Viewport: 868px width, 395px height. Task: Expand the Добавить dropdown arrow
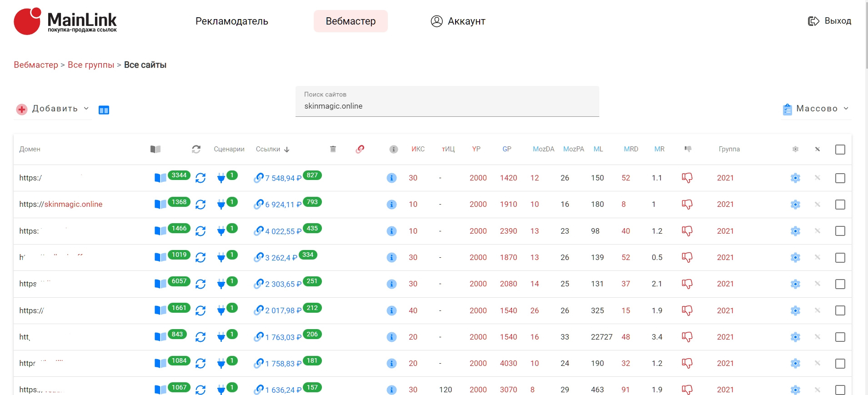coord(86,109)
